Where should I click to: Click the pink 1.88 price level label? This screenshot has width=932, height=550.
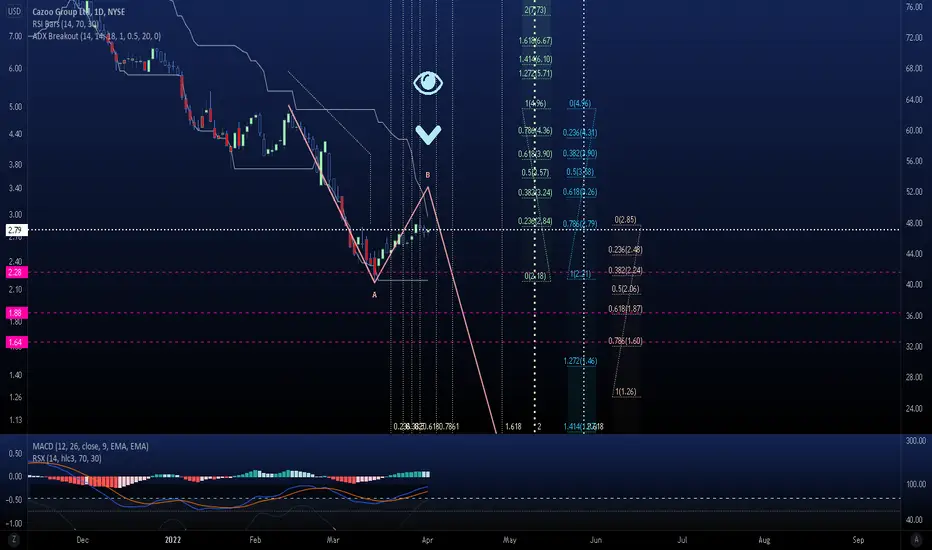(16, 313)
